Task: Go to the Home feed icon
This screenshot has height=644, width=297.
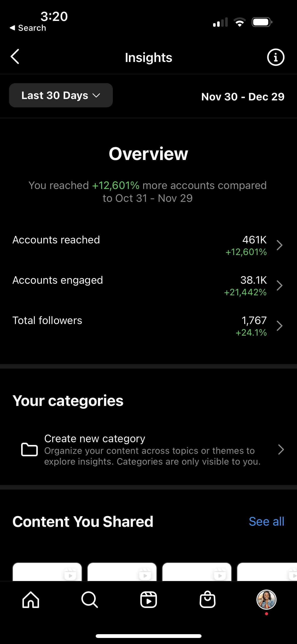Action: click(x=31, y=600)
